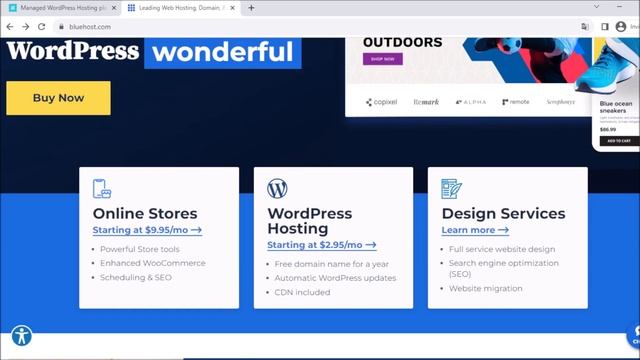Click the ALPHA logo
This screenshot has height=360, width=640.
click(471, 102)
